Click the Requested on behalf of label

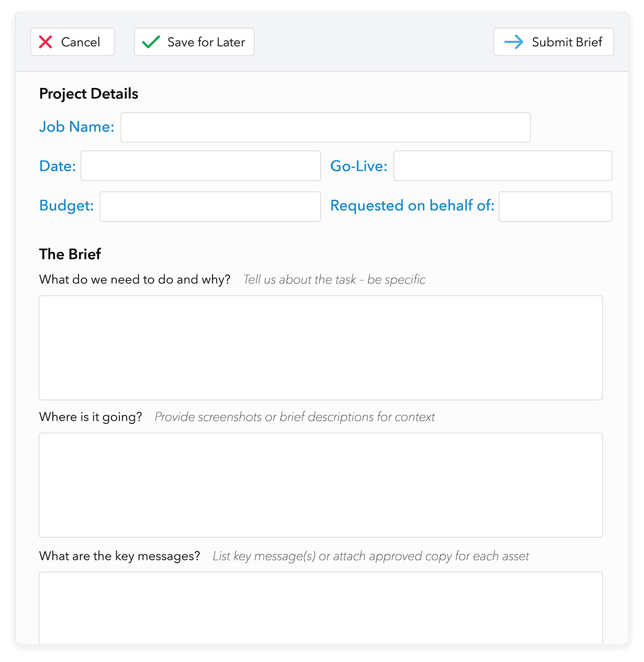tap(412, 206)
